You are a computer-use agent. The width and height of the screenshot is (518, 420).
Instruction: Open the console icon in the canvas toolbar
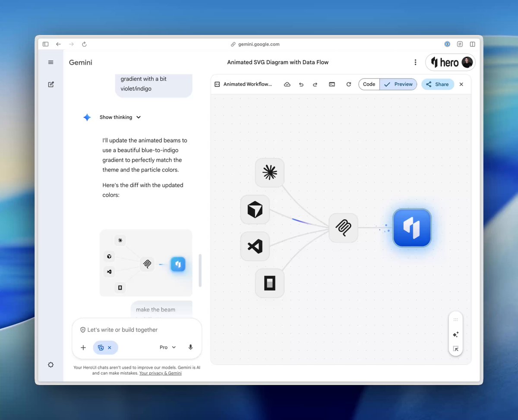pos(332,84)
